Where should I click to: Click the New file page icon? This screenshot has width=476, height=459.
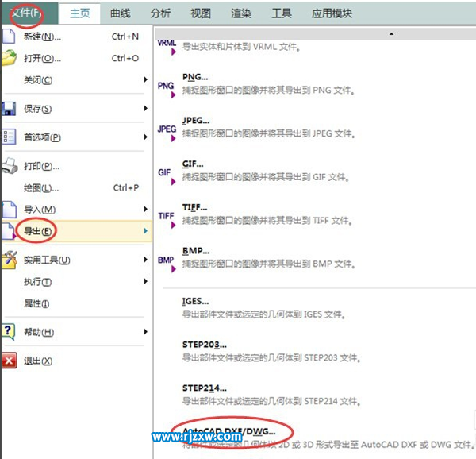(9, 37)
